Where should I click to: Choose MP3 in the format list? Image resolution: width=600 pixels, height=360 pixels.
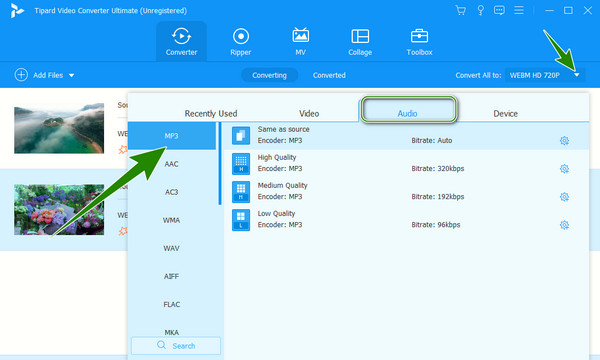click(x=172, y=136)
